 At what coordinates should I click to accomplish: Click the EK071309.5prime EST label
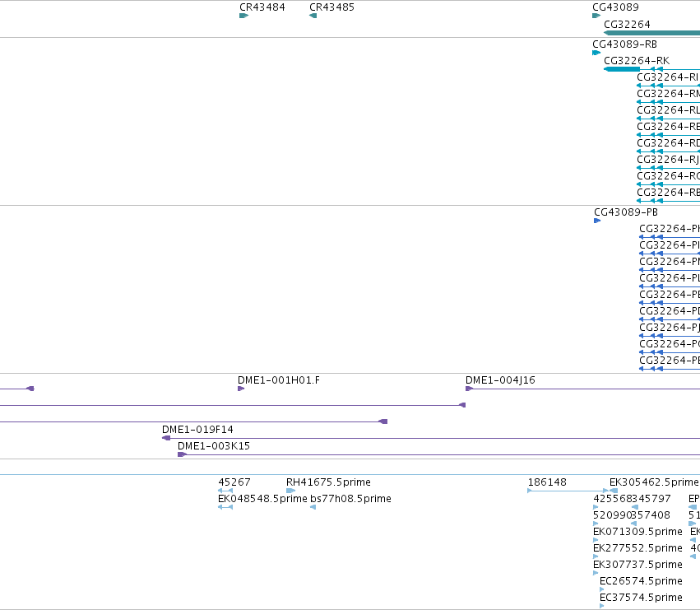click(637, 532)
